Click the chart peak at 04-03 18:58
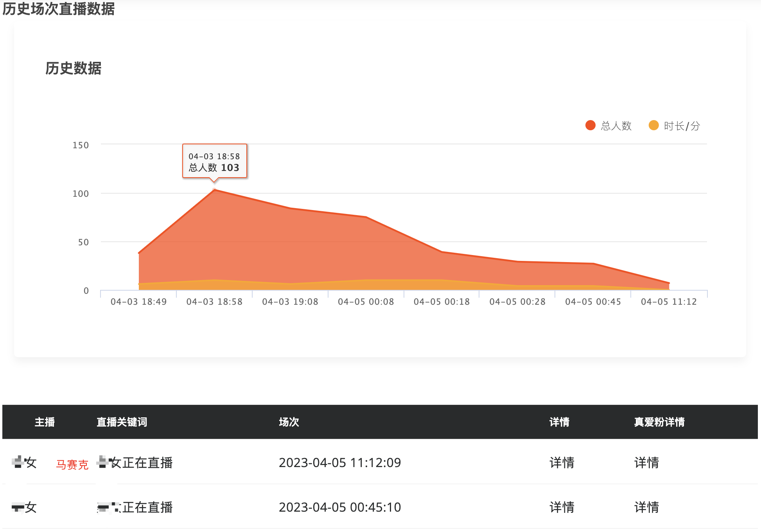 click(214, 190)
